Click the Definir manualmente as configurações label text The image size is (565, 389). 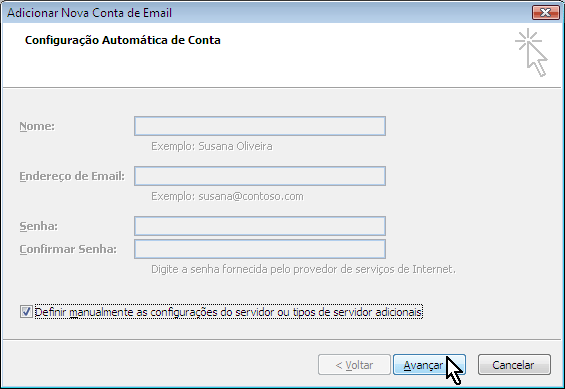(x=228, y=312)
